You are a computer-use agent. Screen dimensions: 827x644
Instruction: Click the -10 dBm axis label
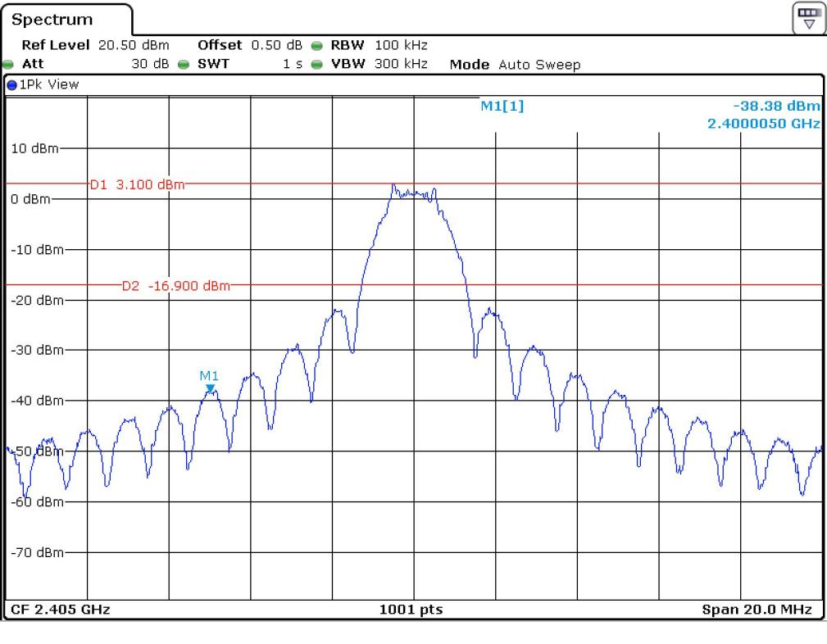[x=37, y=249]
